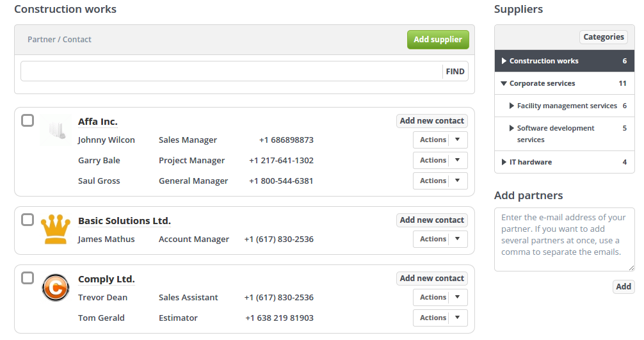Tick the Basic Solutions Ltd. checkbox
644x340 pixels.
click(x=28, y=220)
